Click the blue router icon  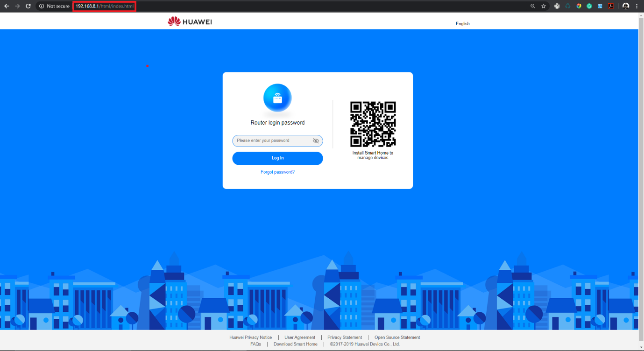click(x=277, y=98)
